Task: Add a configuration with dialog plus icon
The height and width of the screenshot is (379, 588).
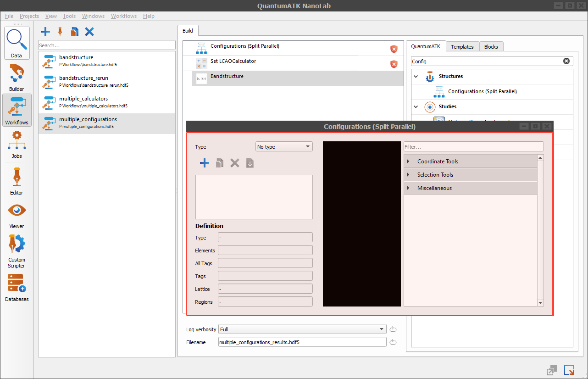Action: click(x=205, y=163)
